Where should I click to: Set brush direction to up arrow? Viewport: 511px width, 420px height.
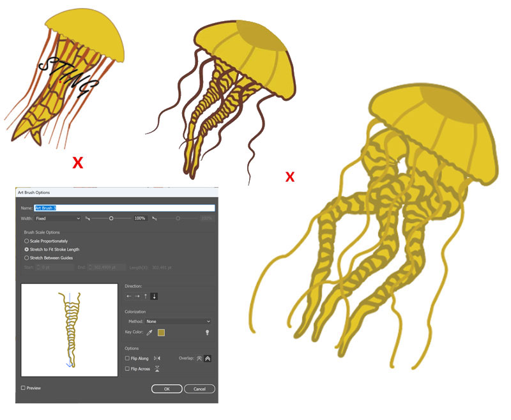pyautogui.click(x=145, y=296)
